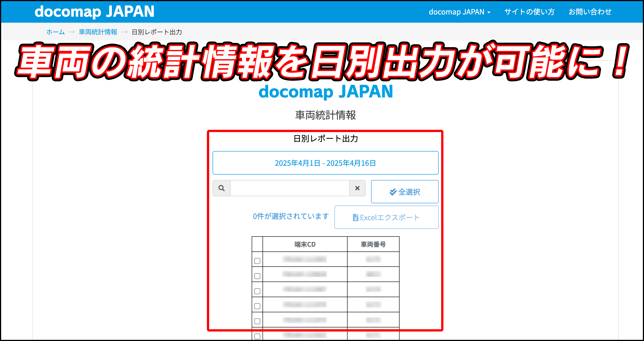Focus the vehicle search text field
644x341 pixels.
tap(290, 188)
